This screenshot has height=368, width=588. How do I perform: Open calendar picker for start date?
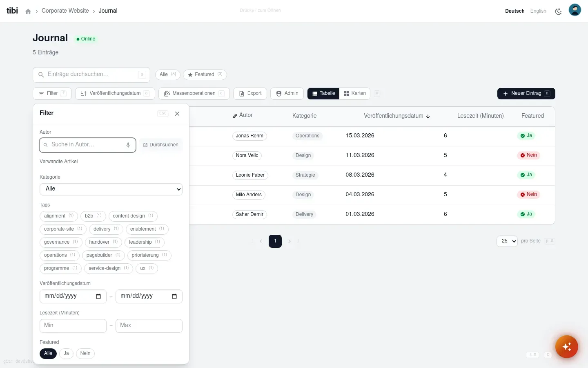pos(98,296)
